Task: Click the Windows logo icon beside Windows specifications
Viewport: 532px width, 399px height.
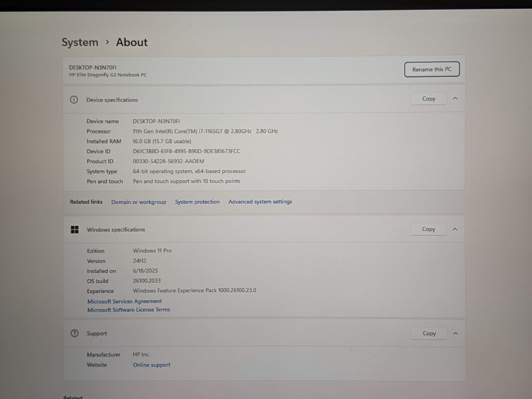Action: 75,229
